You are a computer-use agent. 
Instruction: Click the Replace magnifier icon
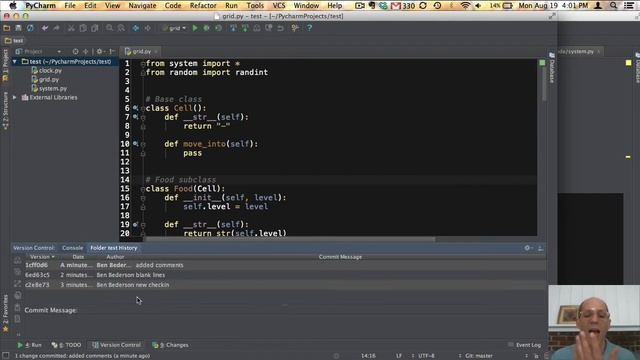tap(121, 28)
